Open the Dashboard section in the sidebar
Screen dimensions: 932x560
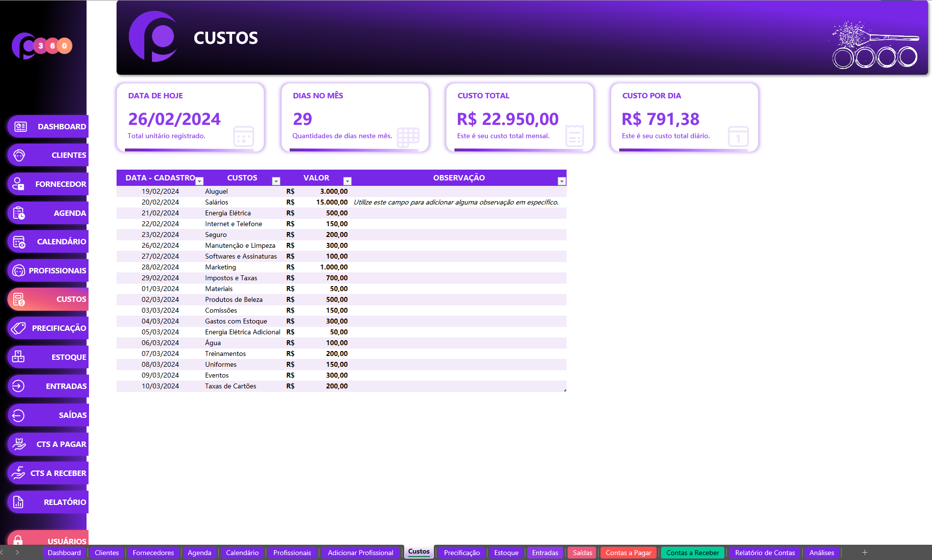point(19,126)
